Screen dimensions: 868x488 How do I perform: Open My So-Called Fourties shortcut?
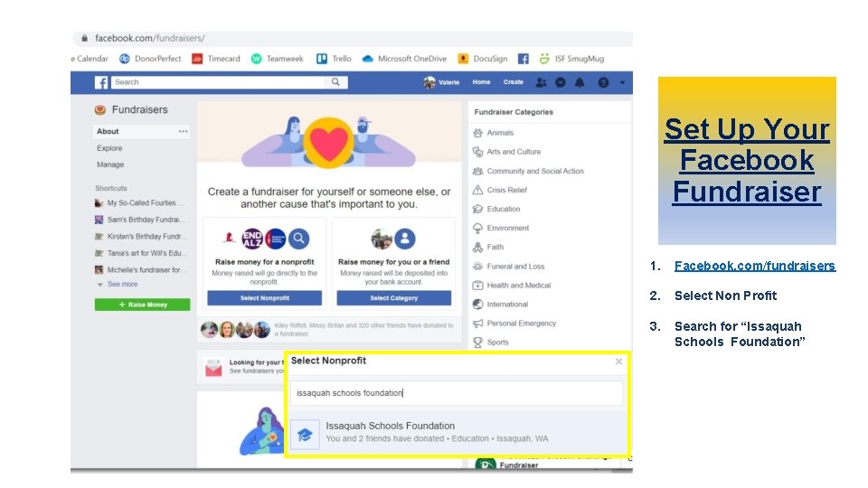(x=139, y=203)
